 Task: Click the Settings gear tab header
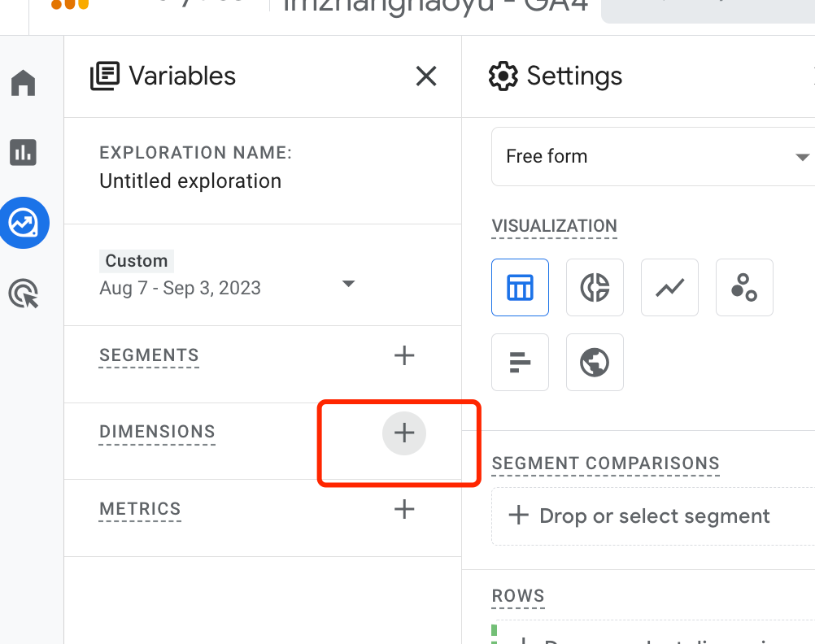[556, 76]
